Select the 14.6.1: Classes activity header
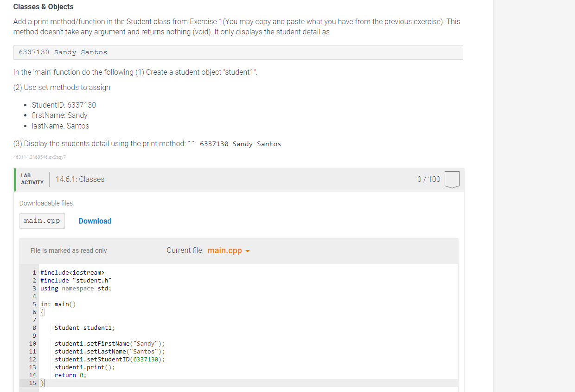The height and width of the screenshot is (392, 575). coord(80,179)
